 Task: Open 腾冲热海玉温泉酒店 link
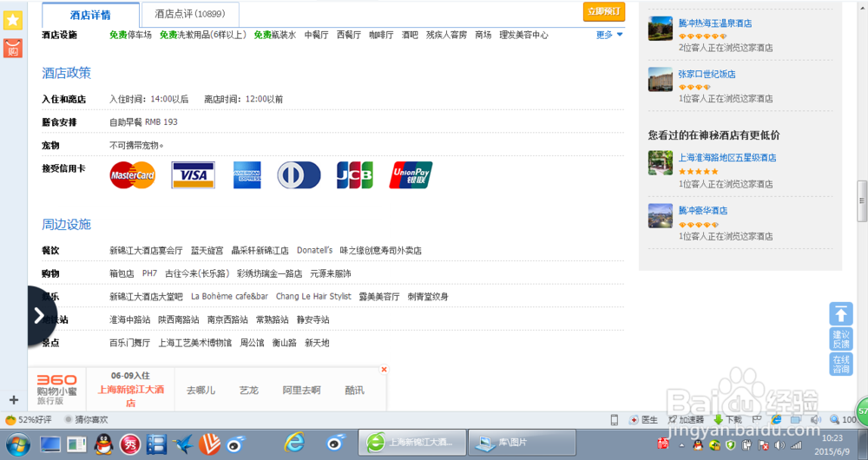click(715, 23)
